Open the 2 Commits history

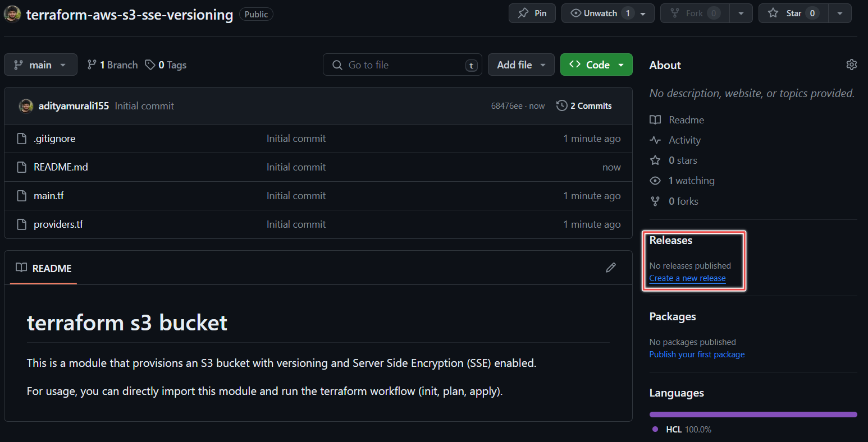pyautogui.click(x=584, y=105)
